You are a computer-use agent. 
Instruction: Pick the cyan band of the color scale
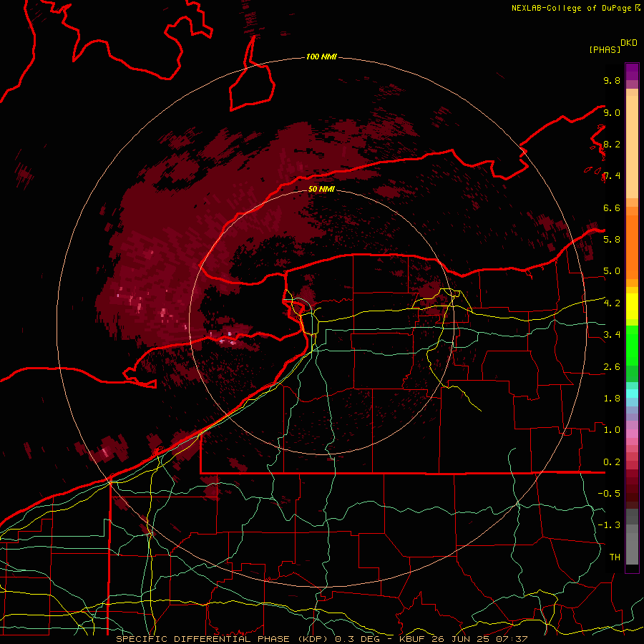[x=632, y=394]
